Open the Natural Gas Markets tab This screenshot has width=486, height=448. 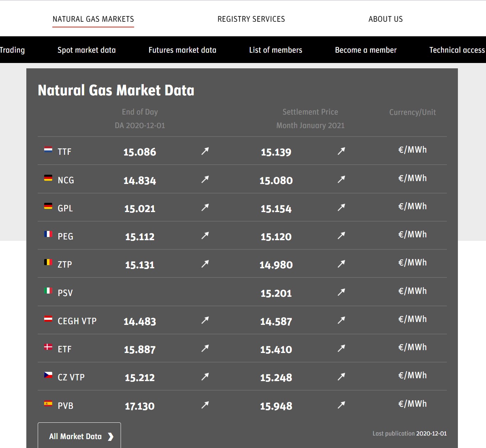pyautogui.click(x=93, y=19)
